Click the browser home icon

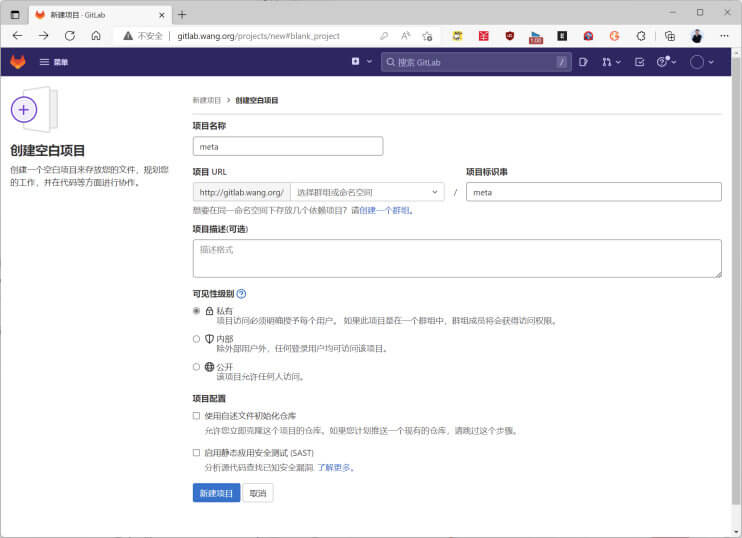point(96,35)
